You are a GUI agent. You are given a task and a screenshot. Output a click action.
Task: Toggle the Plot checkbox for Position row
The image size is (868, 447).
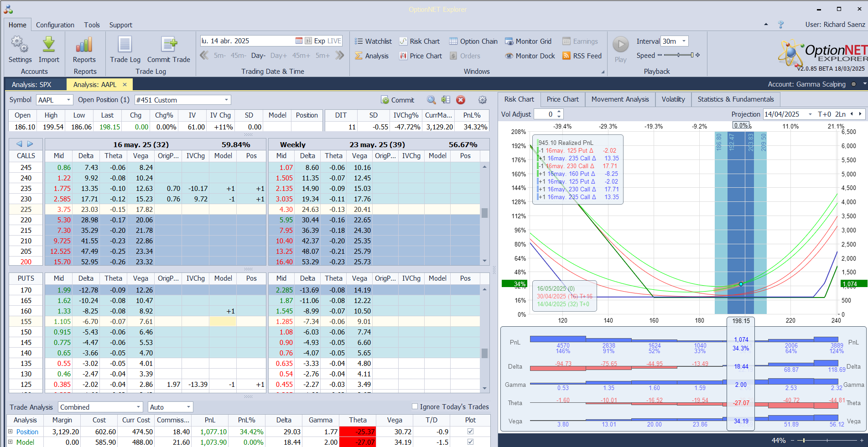470,432
